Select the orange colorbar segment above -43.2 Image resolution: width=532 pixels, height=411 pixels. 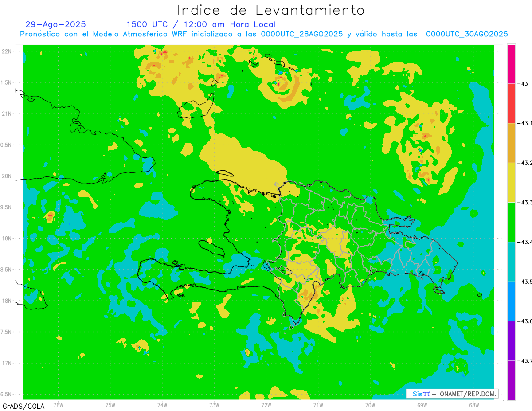coord(511,143)
